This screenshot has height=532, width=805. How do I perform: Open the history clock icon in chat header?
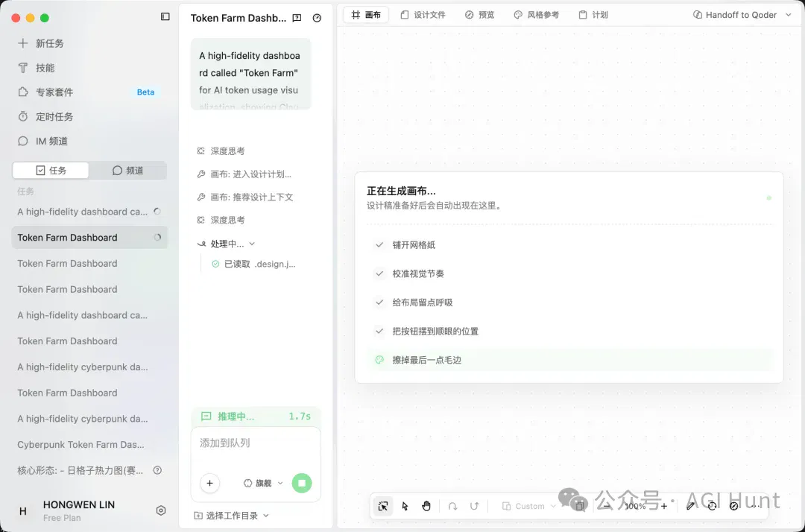tap(318, 18)
